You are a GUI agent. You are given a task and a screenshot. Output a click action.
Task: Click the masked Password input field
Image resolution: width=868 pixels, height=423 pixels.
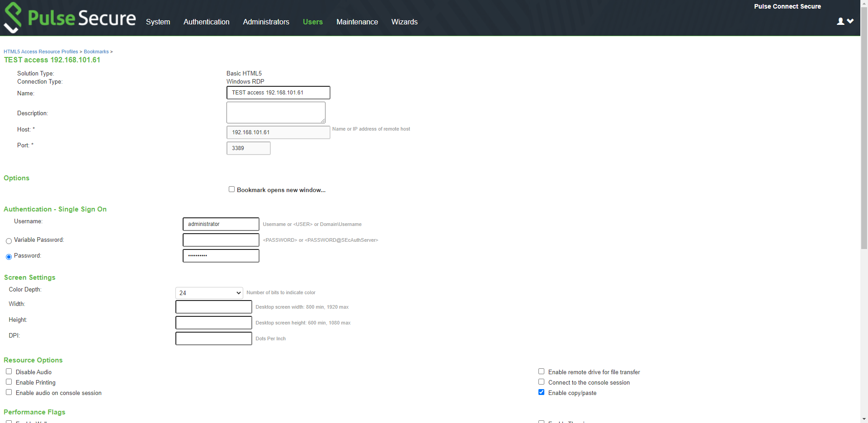(221, 256)
